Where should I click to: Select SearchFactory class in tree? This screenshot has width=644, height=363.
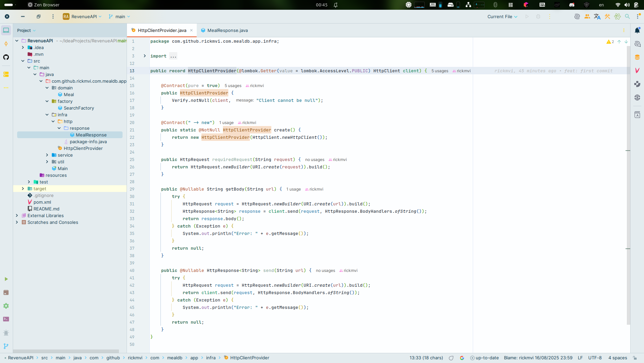[x=79, y=108]
